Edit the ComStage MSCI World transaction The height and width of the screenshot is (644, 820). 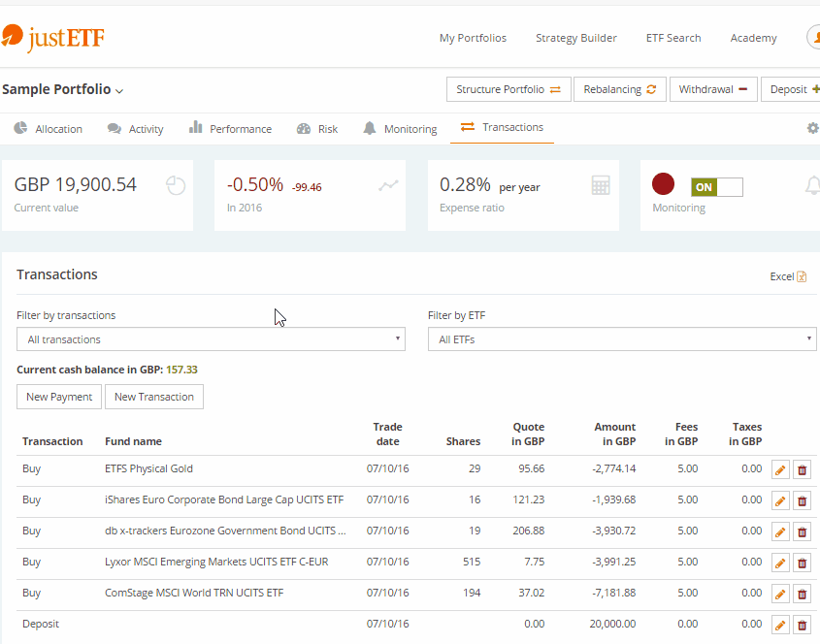[779, 595]
